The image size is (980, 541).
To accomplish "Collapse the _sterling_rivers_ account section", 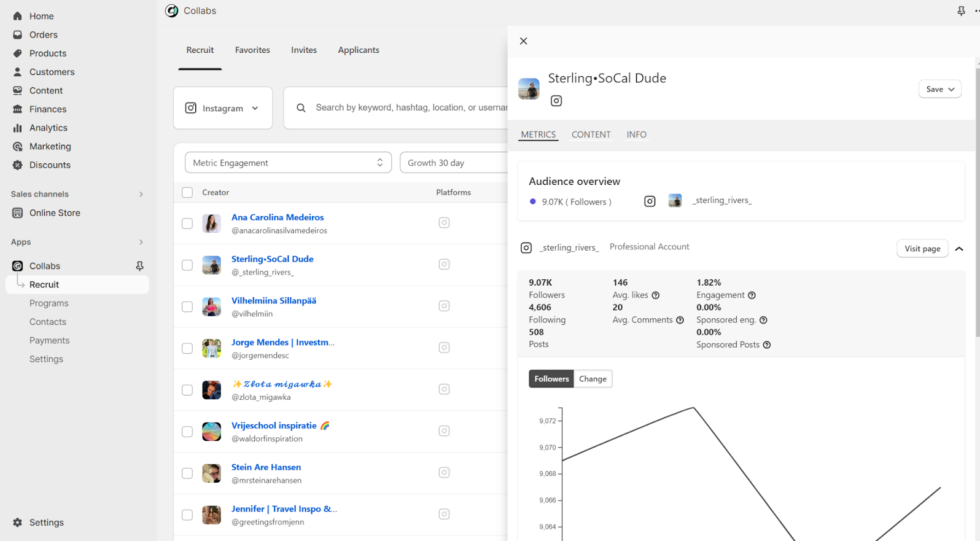I will point(959,249).
